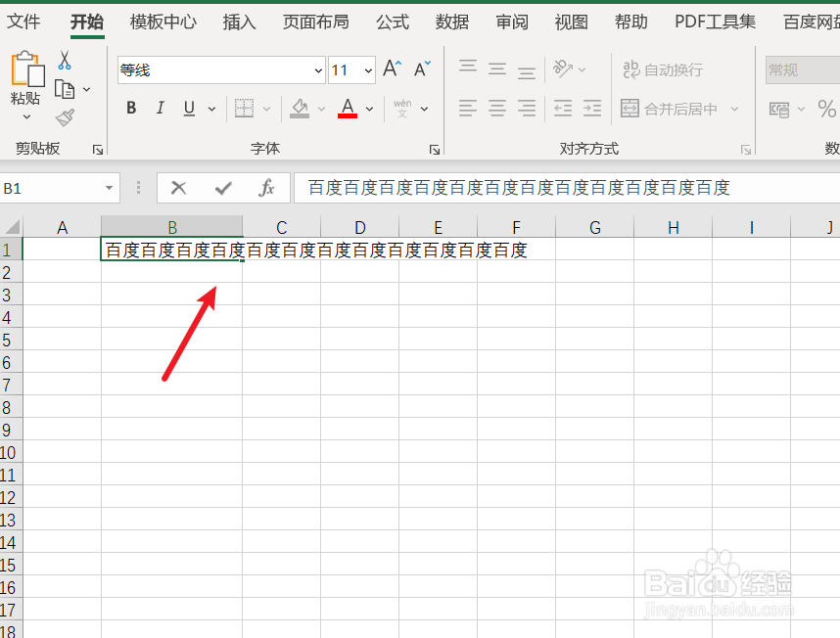
Task: Click 合并后居中 merge and center
Action: point(669,110)
